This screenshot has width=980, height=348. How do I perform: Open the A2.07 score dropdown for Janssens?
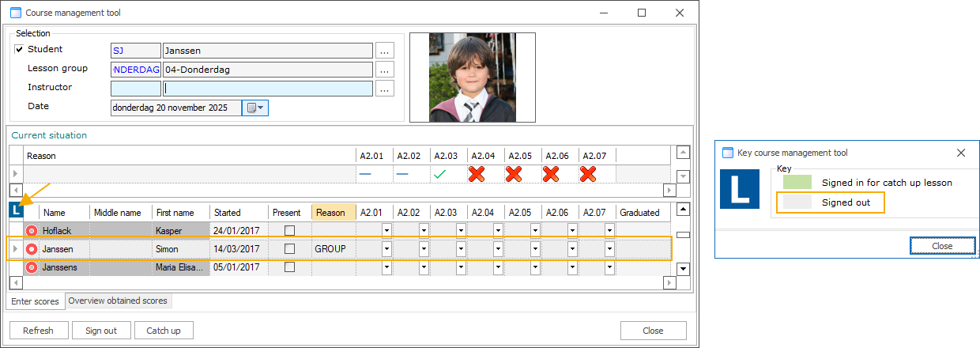point(609,267)
